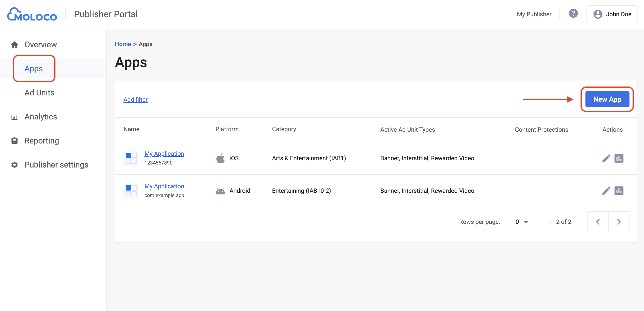This screenshot has width=644, height=311.
Task: Open analytics chart icon for iOS app
Action: click(619, 158)
